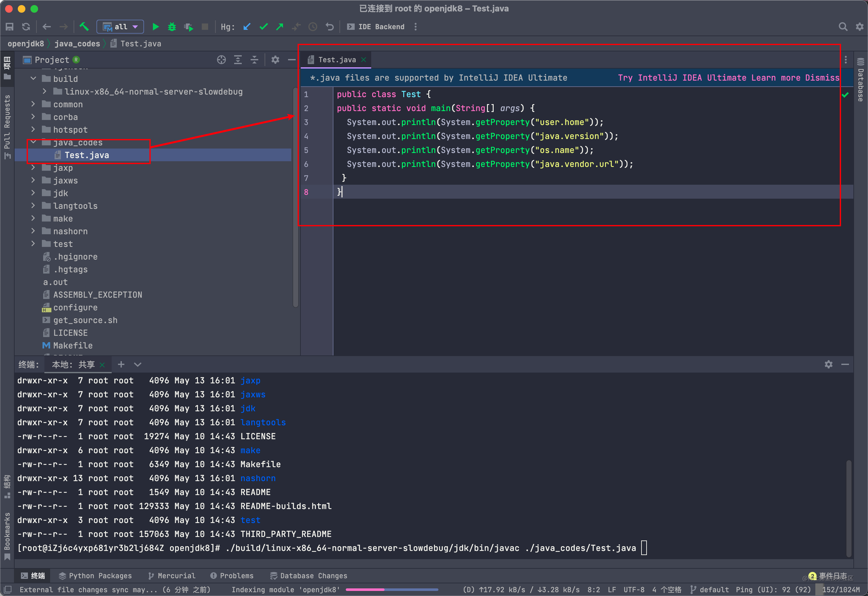
Task: Click Try IntelliJ IDEA Ultimate link
Action: (x=682, y=78)
